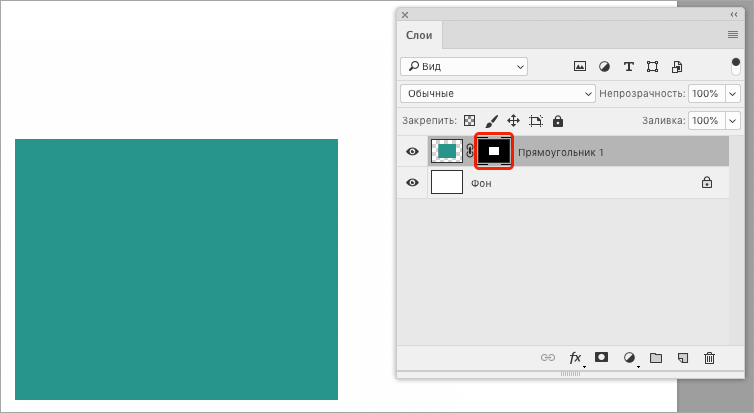Create a new layer icon
The height and width of the screenshot is (413, 754).
[x=683, y=358]
